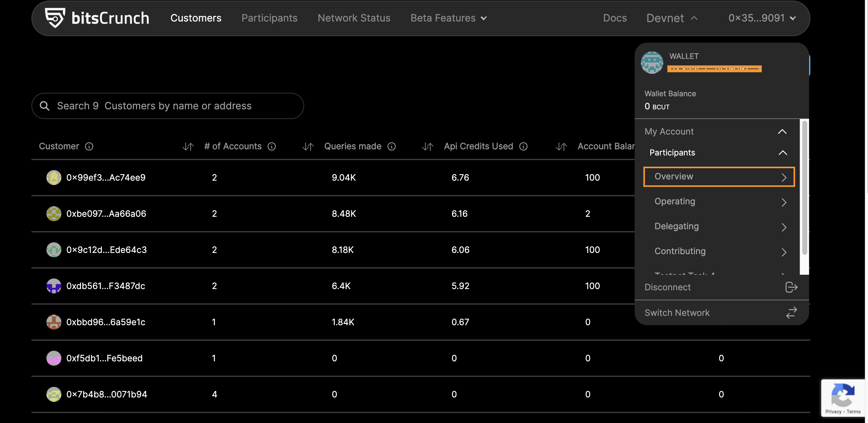
Task: Click avatar of customer 0xf5db1...Fe5beed
Action: tap(54, 358)
